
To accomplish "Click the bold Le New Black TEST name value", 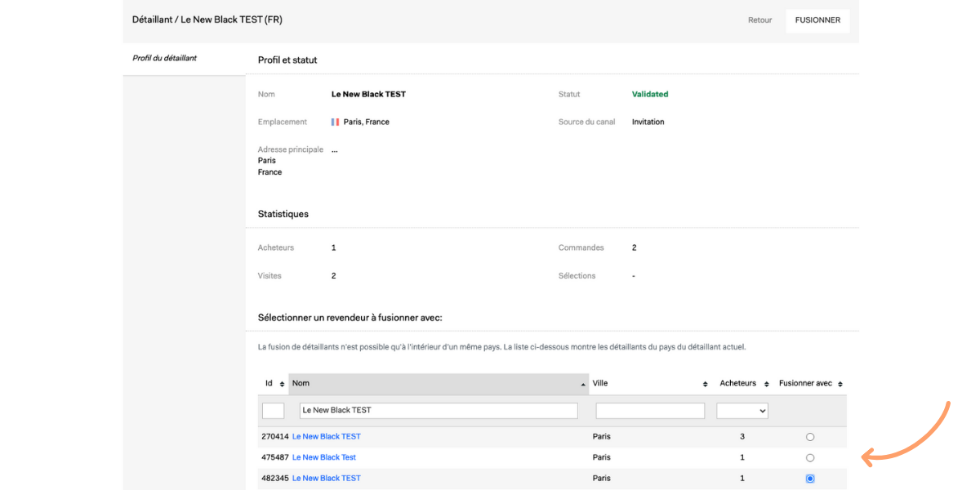I will tap(368, 94).
